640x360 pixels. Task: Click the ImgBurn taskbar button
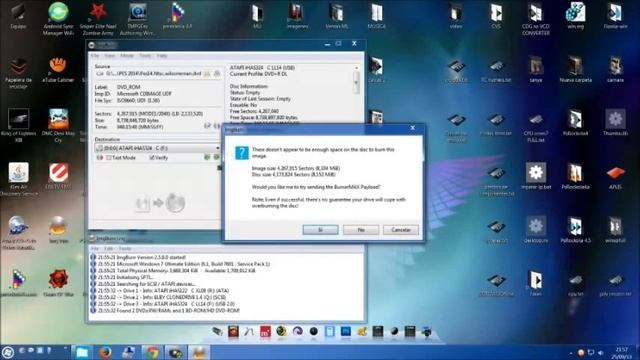coord(198,352)
